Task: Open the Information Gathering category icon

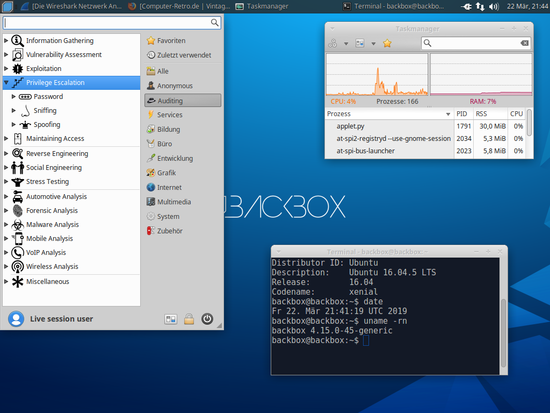Action: click(17, 41)
